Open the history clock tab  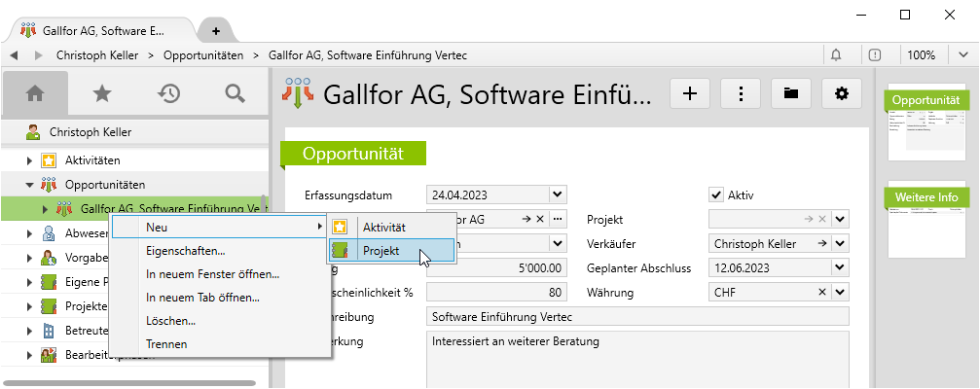[168, 93]
